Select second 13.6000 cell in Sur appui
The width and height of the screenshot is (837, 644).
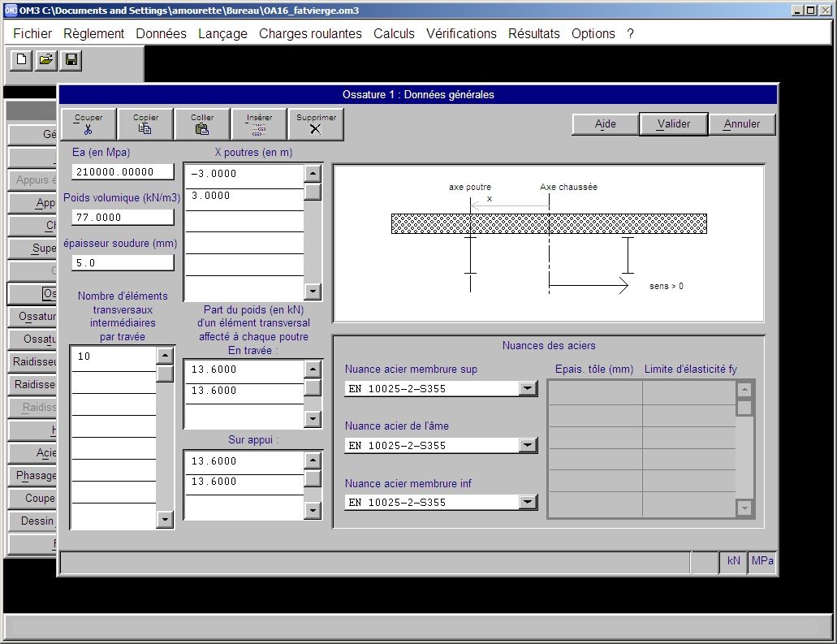pos(244,484)
